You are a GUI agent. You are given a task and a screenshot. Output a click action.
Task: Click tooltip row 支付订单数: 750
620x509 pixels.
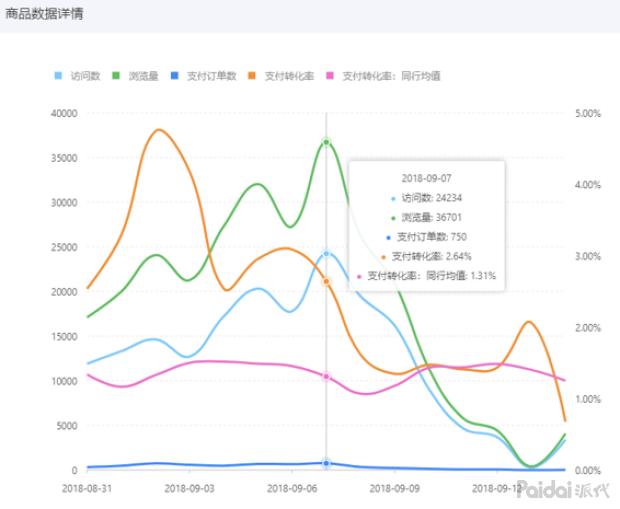pyautogui.click(x=427, y=237)
